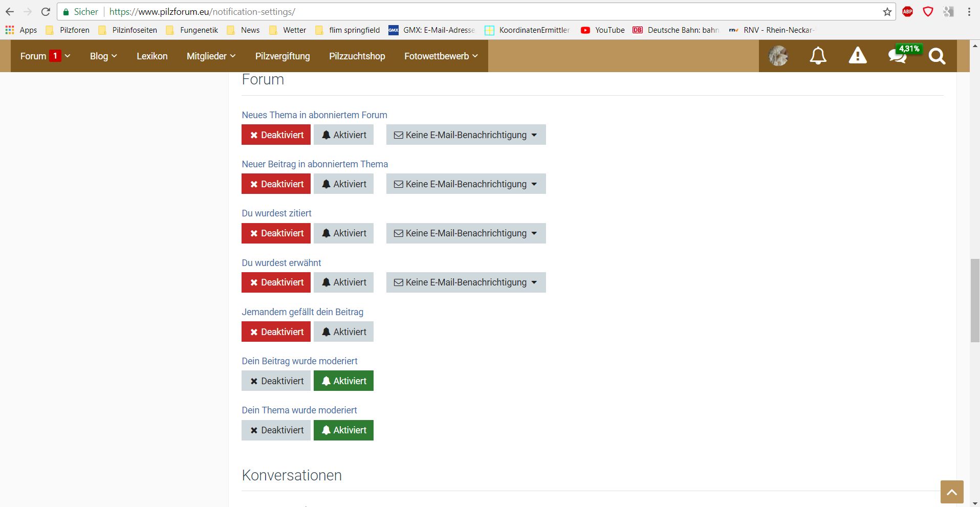980x507 pixels.
Task: Click the search magnifier icon
Action: [937, 56]
